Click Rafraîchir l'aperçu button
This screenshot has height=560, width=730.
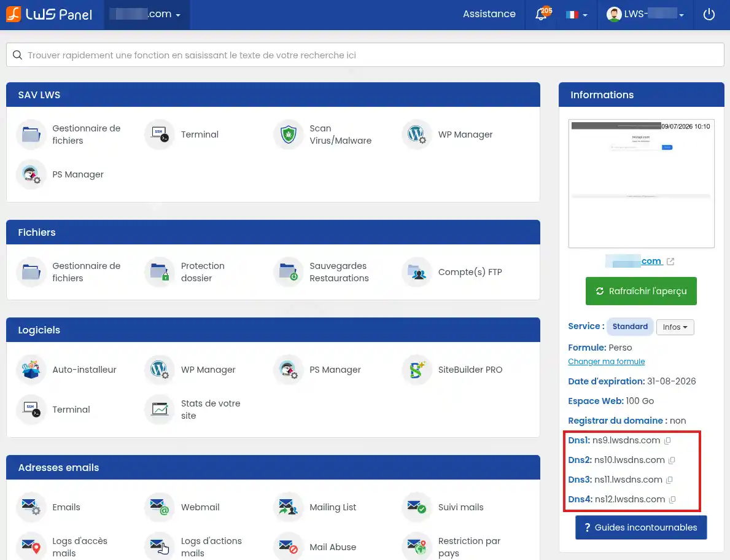pyautogui.click(x=641, y=291)
